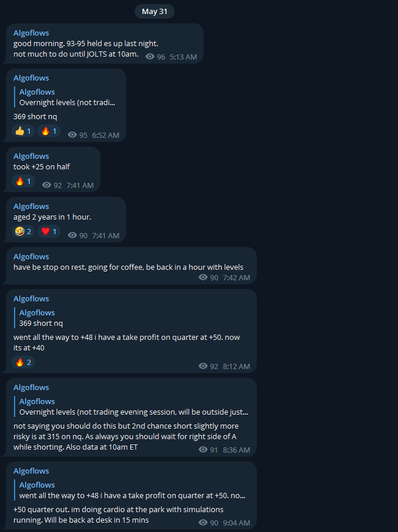Click the fire reaction pill on the 8:12 AM message
Screen dimensions: 398x532
23,362
